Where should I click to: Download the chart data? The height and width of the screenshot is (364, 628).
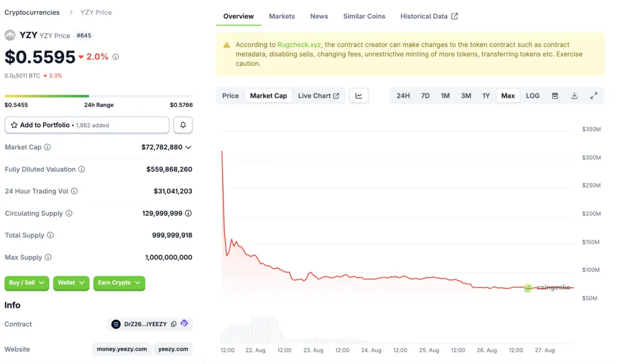pos(574,96)
